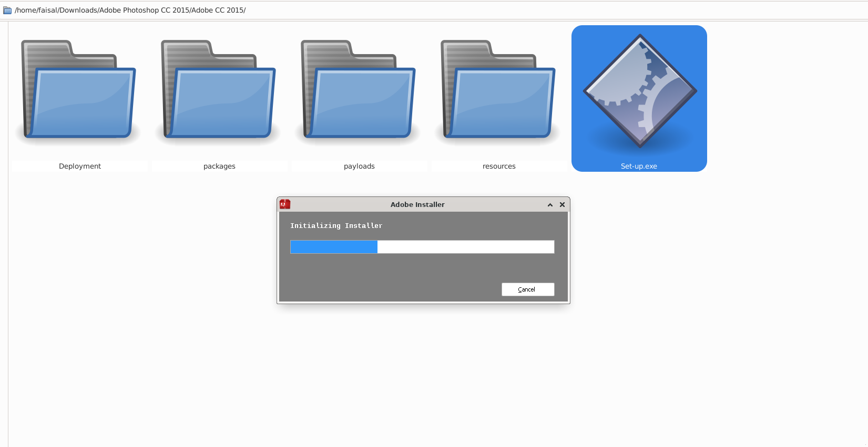Click the Initializing Installer status text
The image size is (868, 447).
tap(336, 226)
